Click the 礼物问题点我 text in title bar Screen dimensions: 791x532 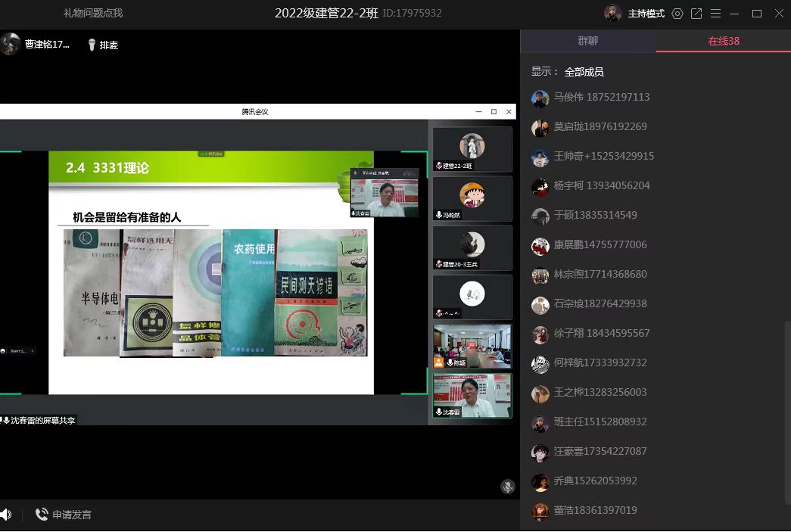[92, 14]
